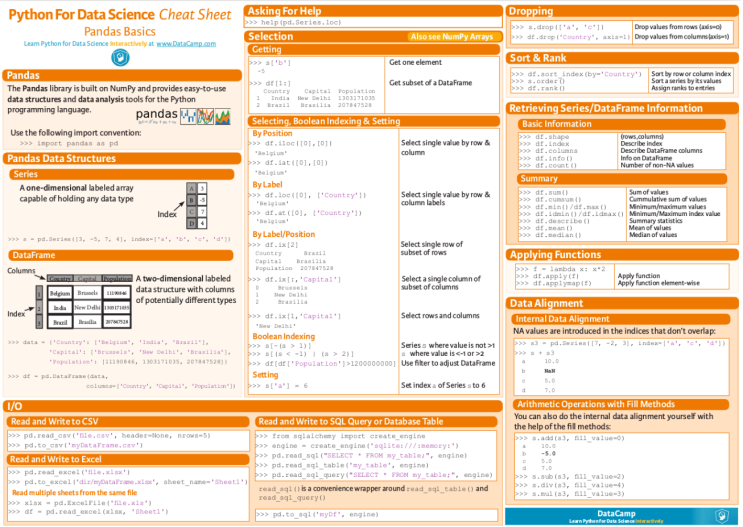Click the df.shape code line
The image size is (743, 527).
pos(544,136)
